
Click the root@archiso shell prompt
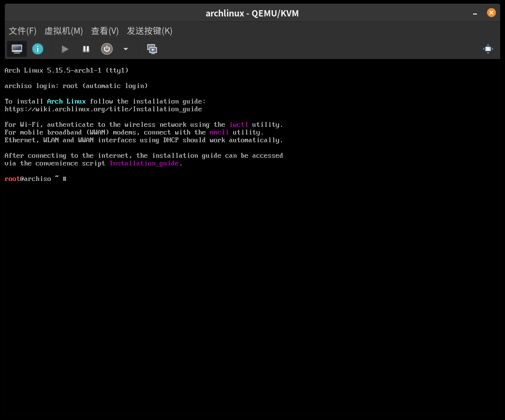pos(35,179)
